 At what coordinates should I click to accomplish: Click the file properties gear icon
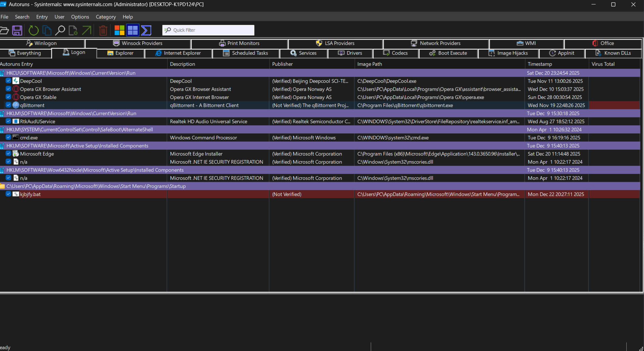73,30
